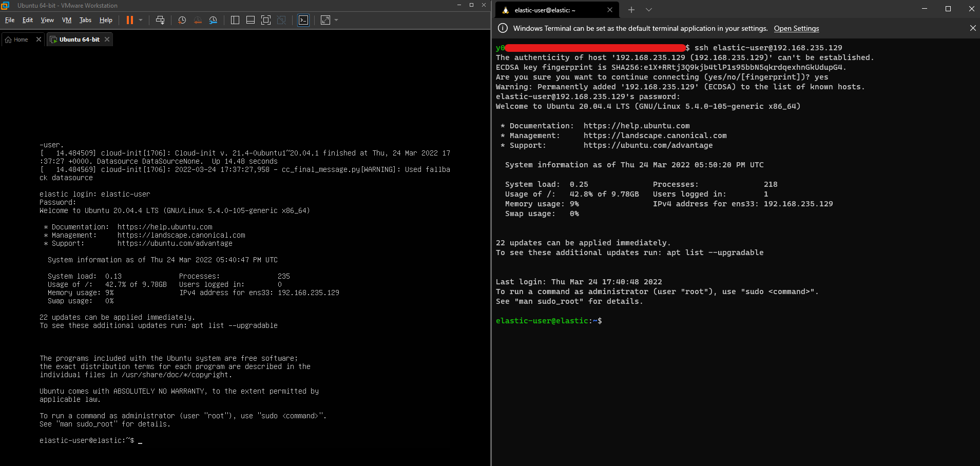The height and width of the screenshot is (466, 980).
Task: Expand the power options dropdown arrow
Action: 141,20
